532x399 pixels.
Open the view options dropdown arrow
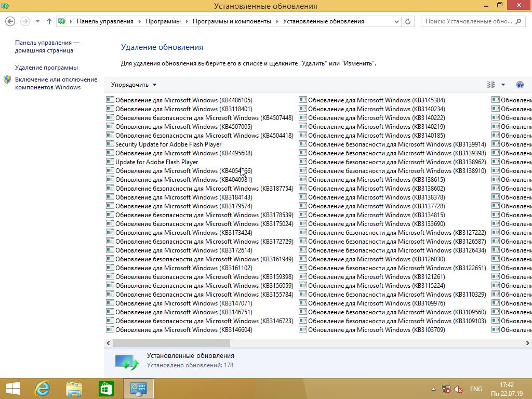click(503, 85)
